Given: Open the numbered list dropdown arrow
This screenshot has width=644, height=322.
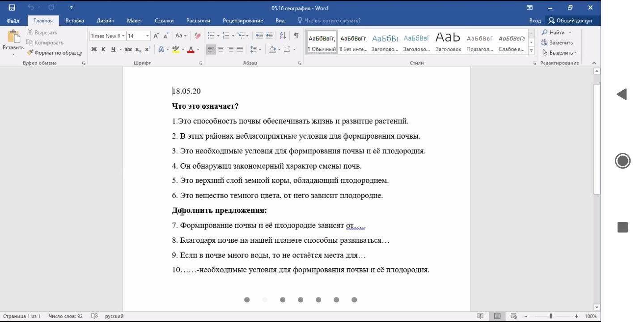Looking at the screenshot, I should [x=233, y=36].
